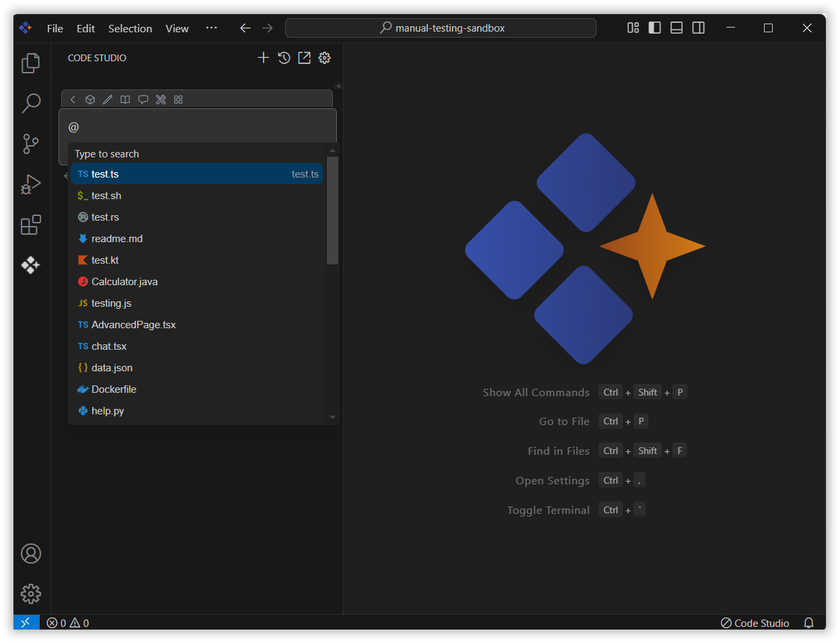Open the Customize Layout icon
The width and height of the screenshot is (840, 643).
pyautogui.click(x=633, y=28)
